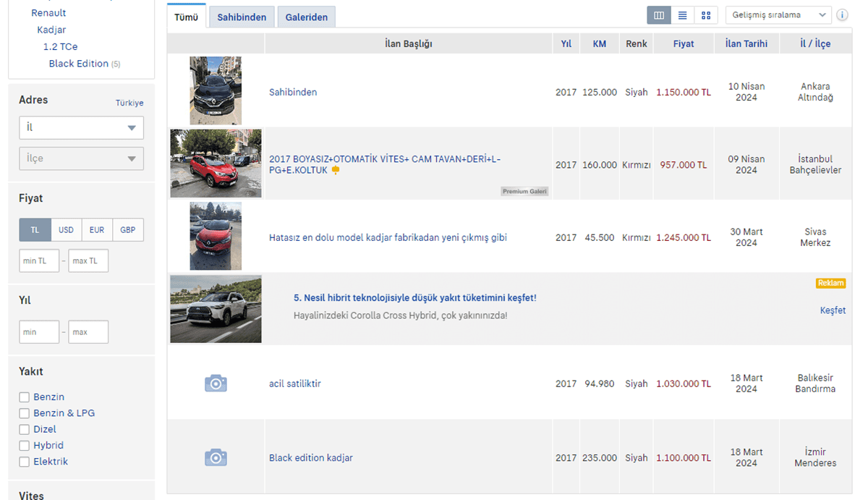Viewport: 868px width, 500px height.
Task: Enable the Benzin fuel checkbox
Action: tap(25, 397)
